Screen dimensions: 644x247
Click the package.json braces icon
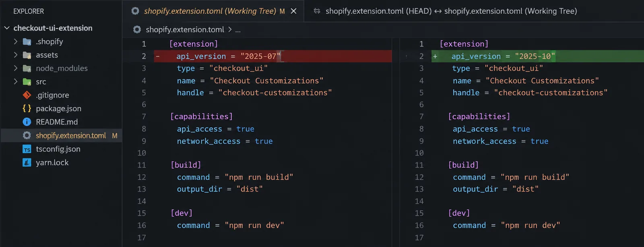(x=27, y=108)
